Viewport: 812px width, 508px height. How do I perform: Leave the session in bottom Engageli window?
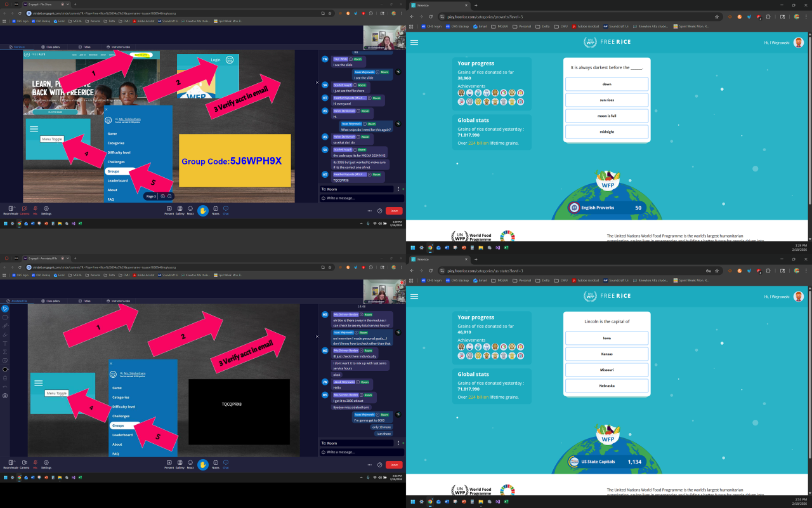pyautogui.click(x=394, y=464)
